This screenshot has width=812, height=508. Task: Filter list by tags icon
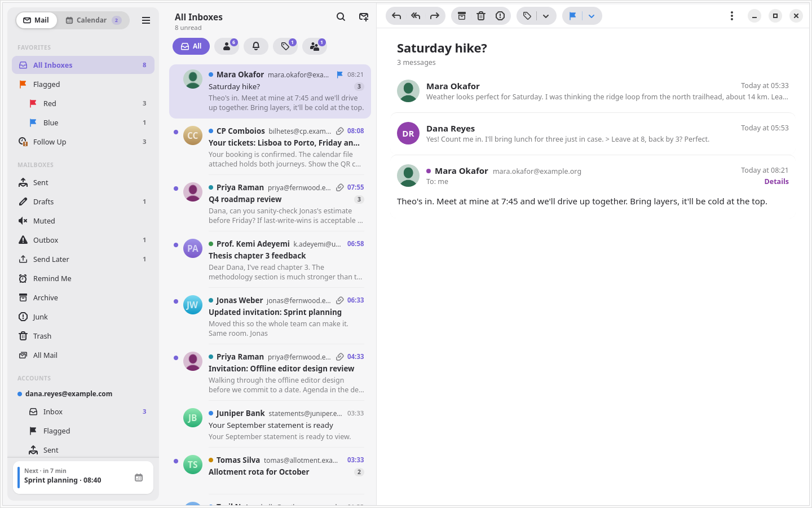285,46
